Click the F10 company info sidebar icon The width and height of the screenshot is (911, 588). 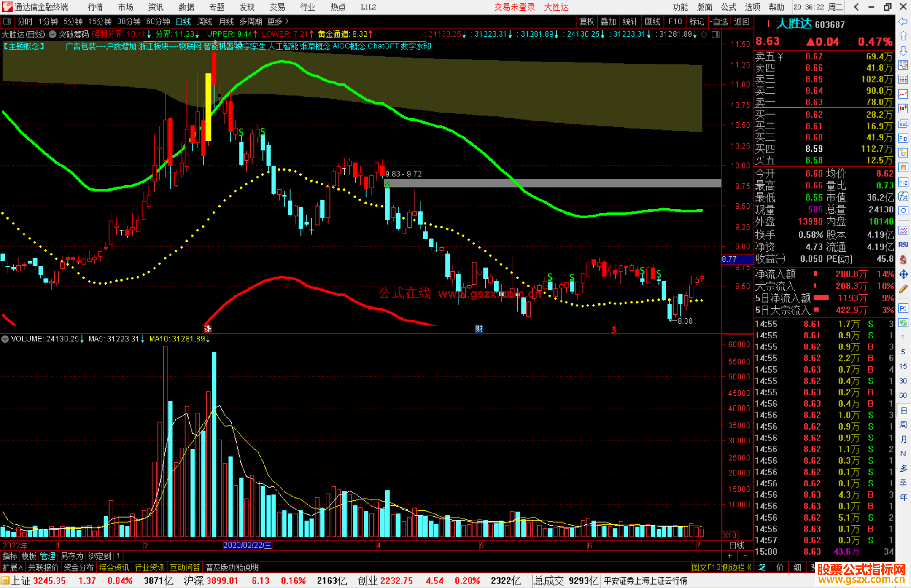(x=903, y=138)
